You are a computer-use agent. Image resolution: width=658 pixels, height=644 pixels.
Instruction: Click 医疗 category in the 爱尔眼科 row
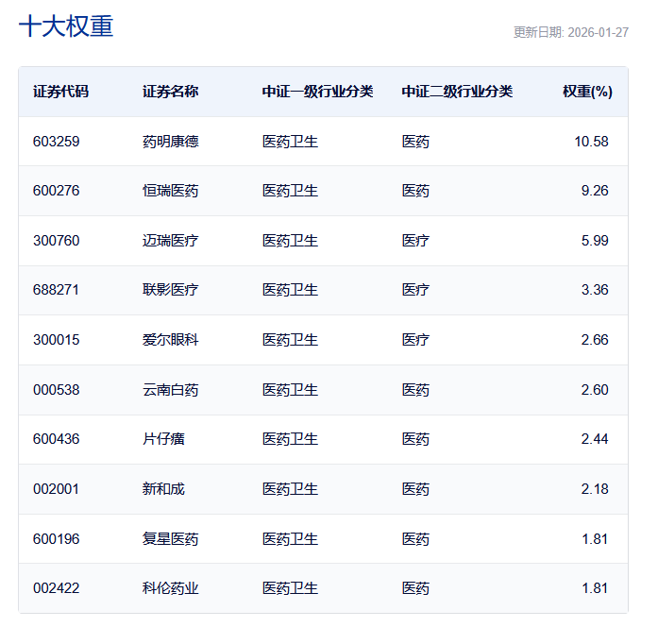pos(415,340)
